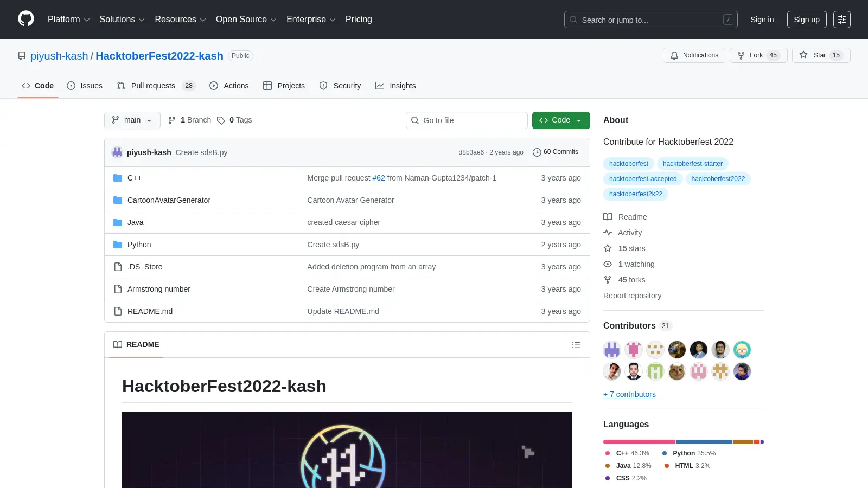868x488 pixels.
Task: Select the README tab header
Action: pos(136,345)
